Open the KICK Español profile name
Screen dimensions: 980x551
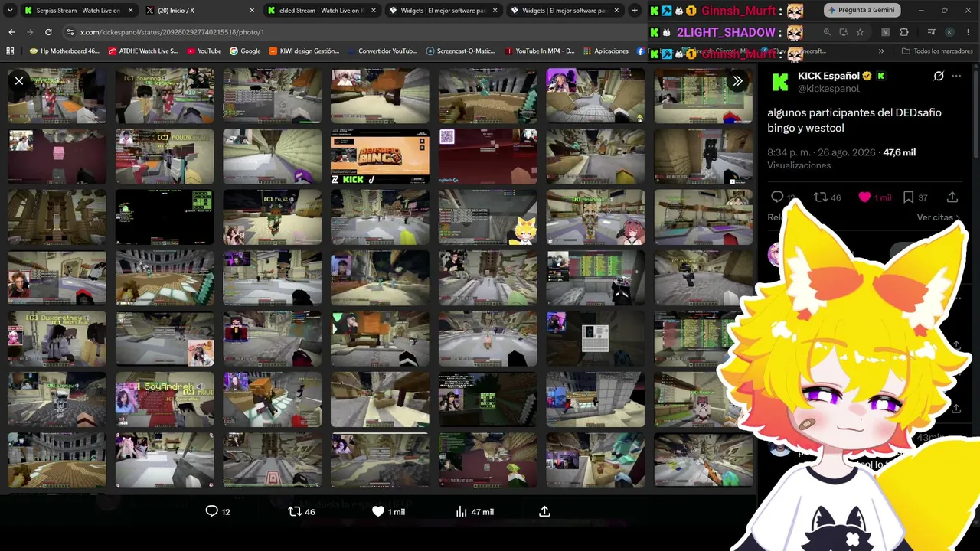[x=830, y=76]
